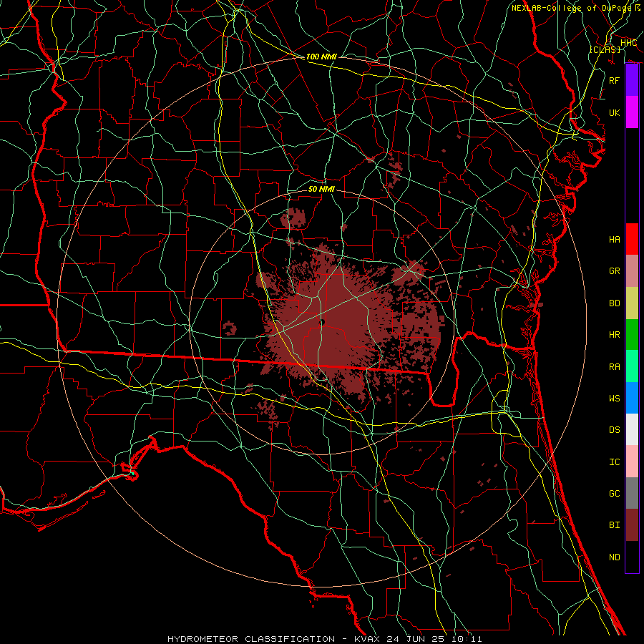Click the RA legend label
644x644 pixels.
[615, 367]
